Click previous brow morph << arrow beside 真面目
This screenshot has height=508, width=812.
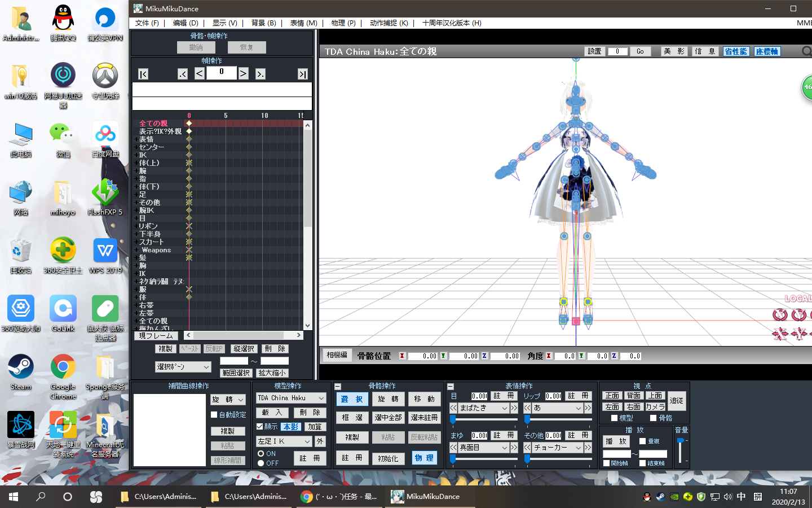pos(453,447)
